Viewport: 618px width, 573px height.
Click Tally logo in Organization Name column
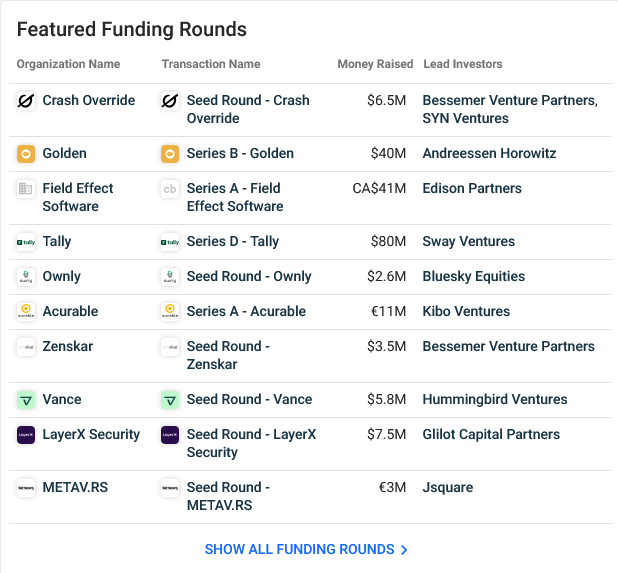click(x=26, y=242)
